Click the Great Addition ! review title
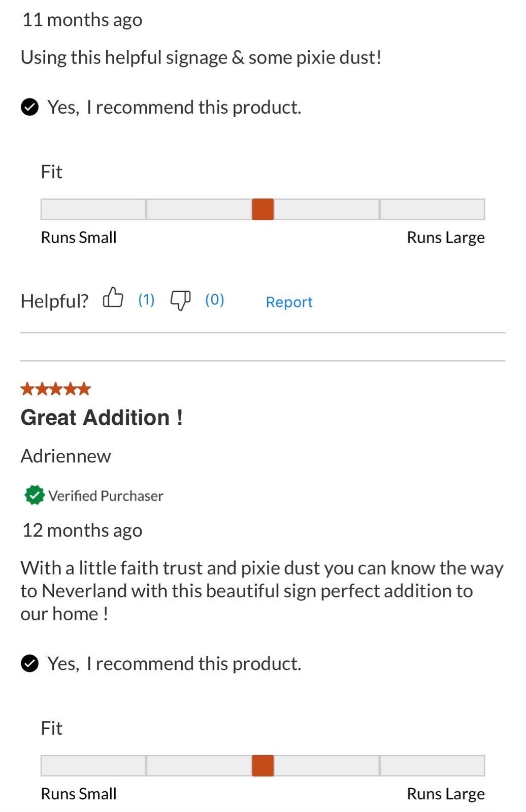The width and height of the screenshot is (526, 812). coord(102,418)
